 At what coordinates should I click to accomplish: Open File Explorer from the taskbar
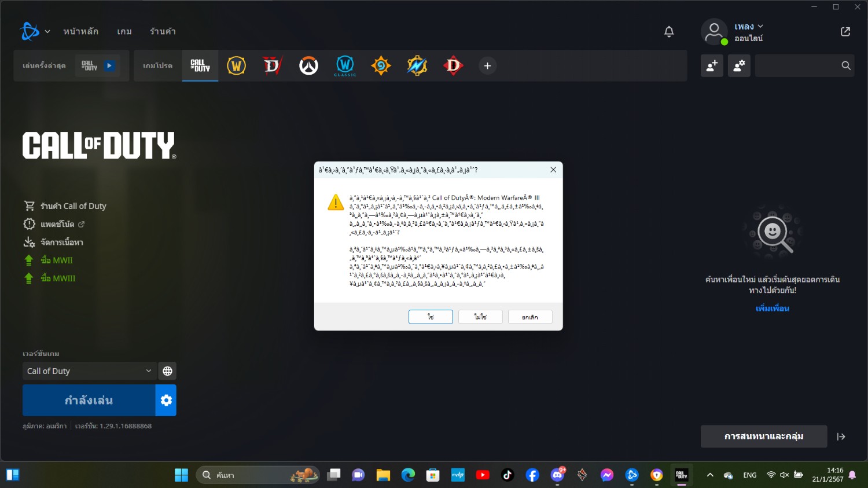383,475
